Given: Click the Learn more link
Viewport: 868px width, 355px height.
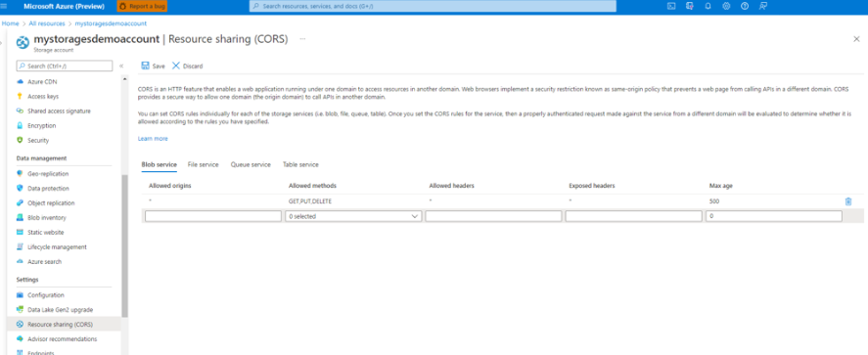Looking at the screenshot, I should click(x=153, y=139).
